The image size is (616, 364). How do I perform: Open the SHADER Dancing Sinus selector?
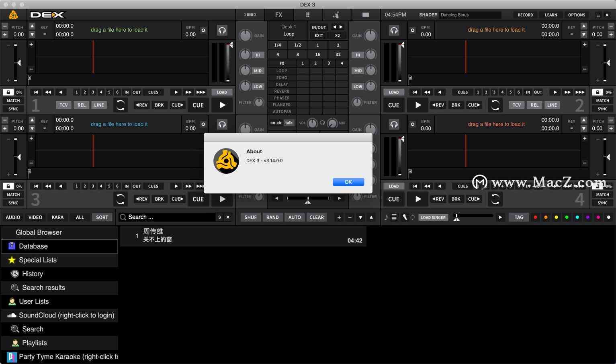470,15
